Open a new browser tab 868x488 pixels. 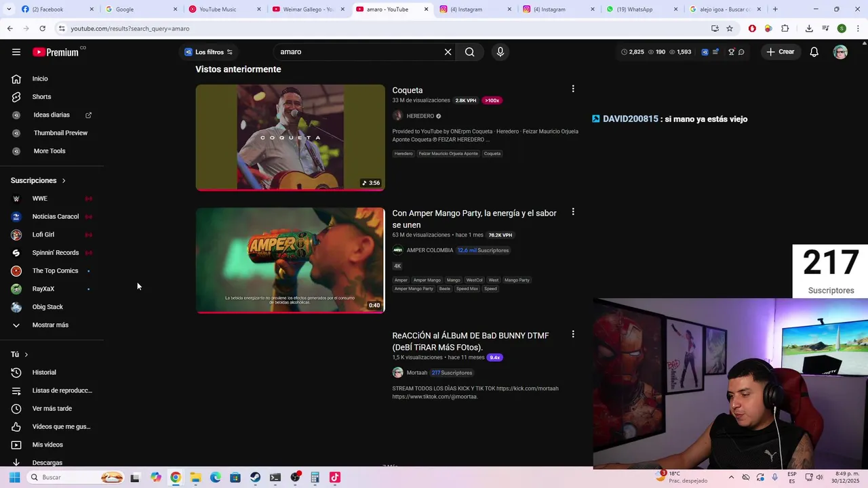click(775, 9)
